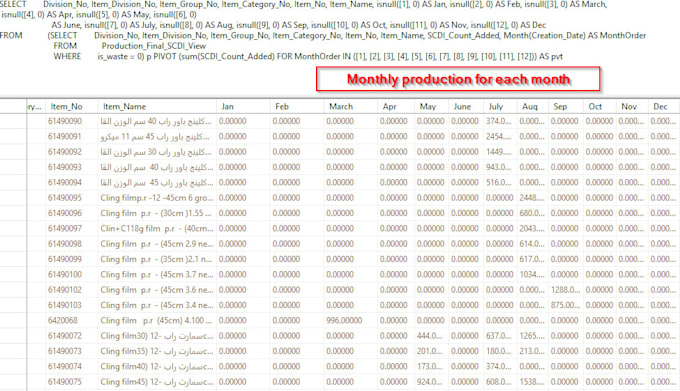Click Item_Name 'Cling film p.r (45cm) 4.100 ...'
Screen dimensions: 680x391
(156, 321)
